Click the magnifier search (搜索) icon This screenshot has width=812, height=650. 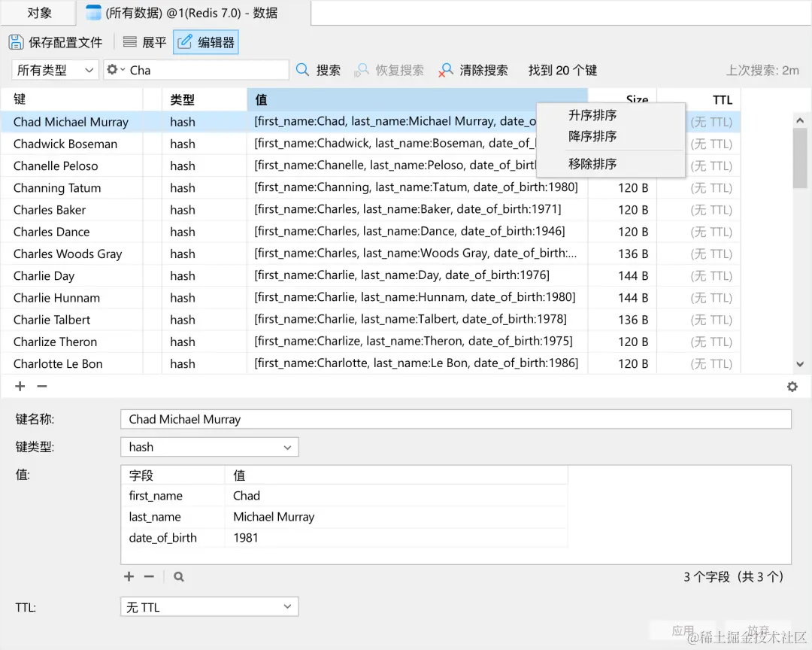click(x=302, y=70)
